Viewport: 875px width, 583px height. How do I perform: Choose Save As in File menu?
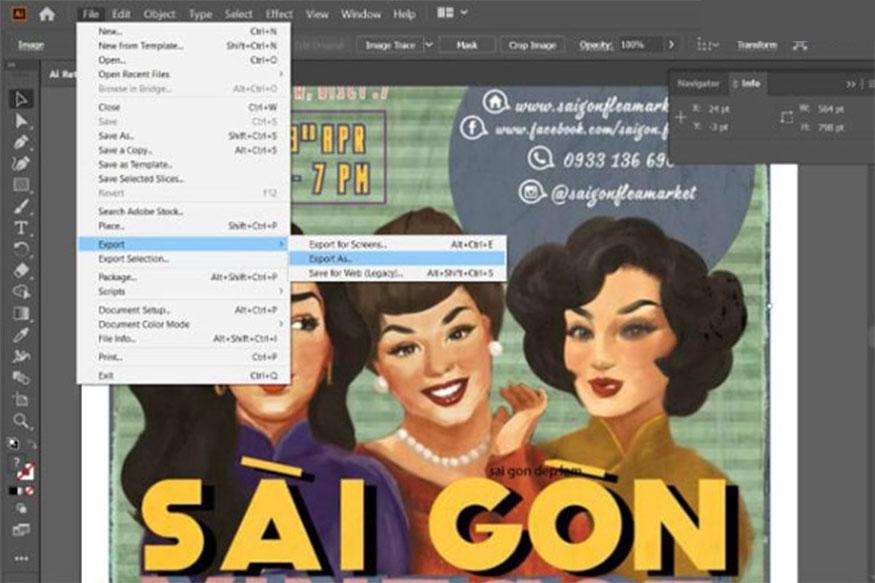coord(183,136)
